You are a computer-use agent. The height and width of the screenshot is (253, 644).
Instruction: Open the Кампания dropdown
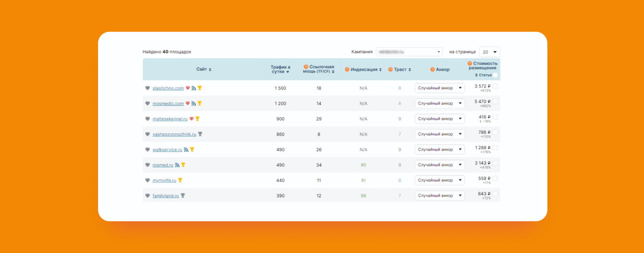pyautogui.click(x=409, y=51)
